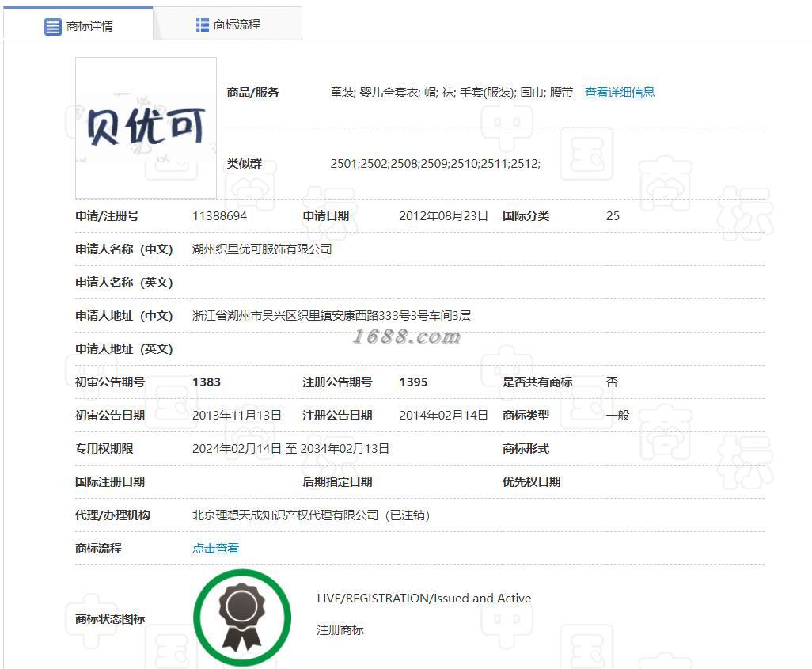Click the 点击查看 trademark flow link
Viewport: 812px width, 669px height.
215,548
